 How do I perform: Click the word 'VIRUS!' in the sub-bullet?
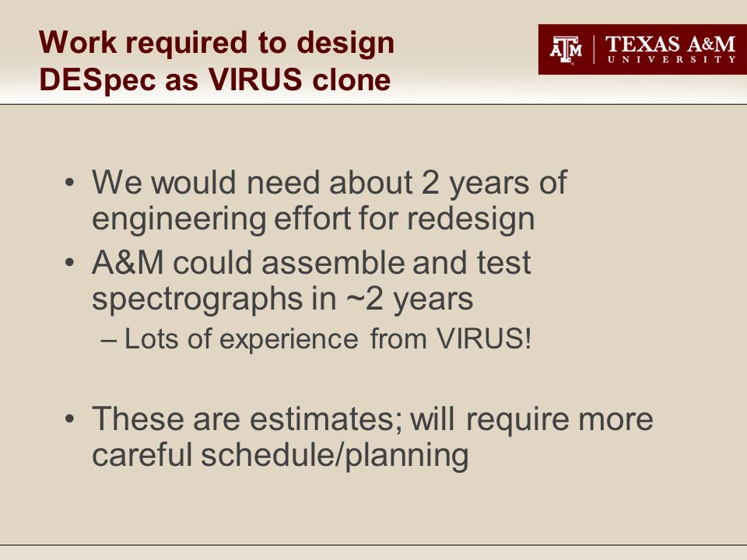point(484,339)
